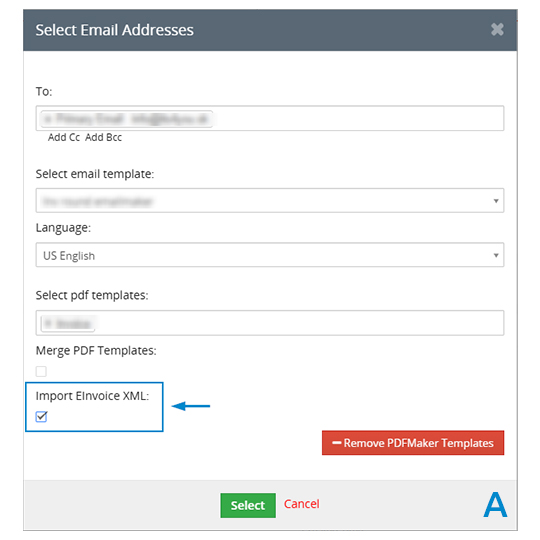The image size is (540, 540).
Task: Click Add Bcc below the To field
Action: tap(103, 137)
